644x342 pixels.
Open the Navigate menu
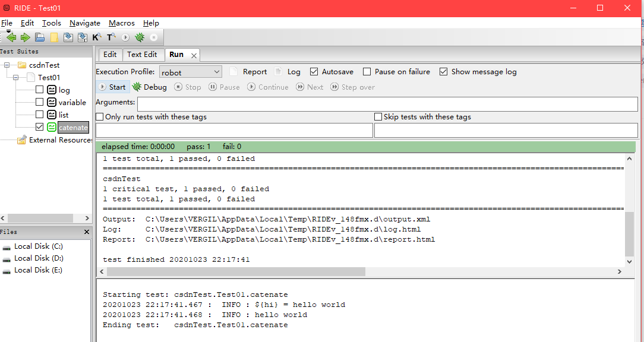[x=84, y=23]
